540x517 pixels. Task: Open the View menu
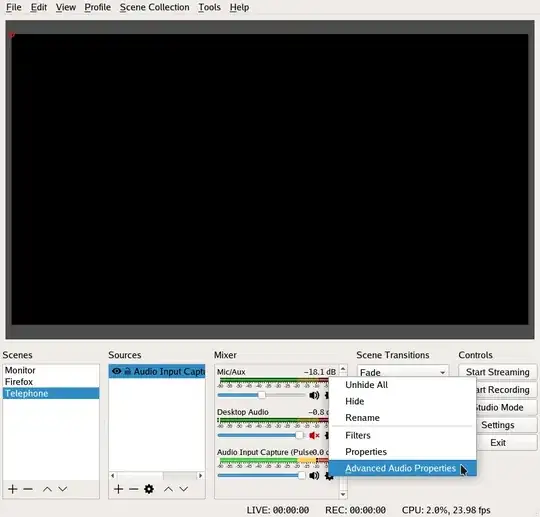[x=66, y=7]
